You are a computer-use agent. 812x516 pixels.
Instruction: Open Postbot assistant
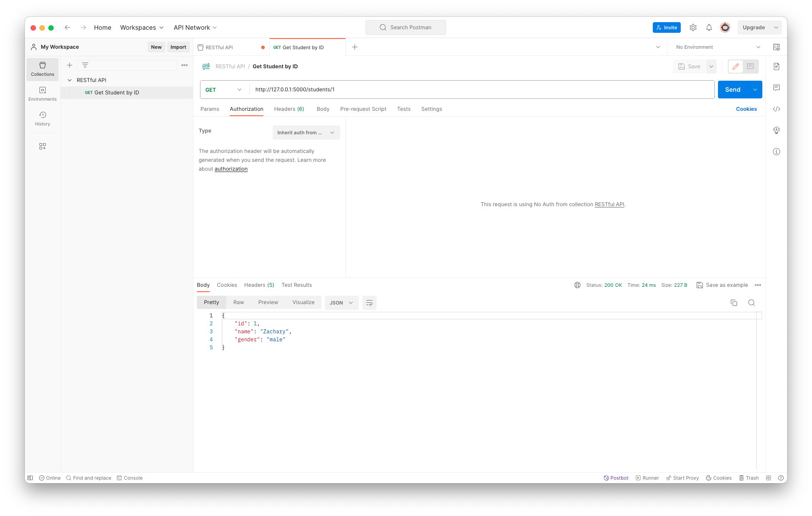(x=616, y=478)
